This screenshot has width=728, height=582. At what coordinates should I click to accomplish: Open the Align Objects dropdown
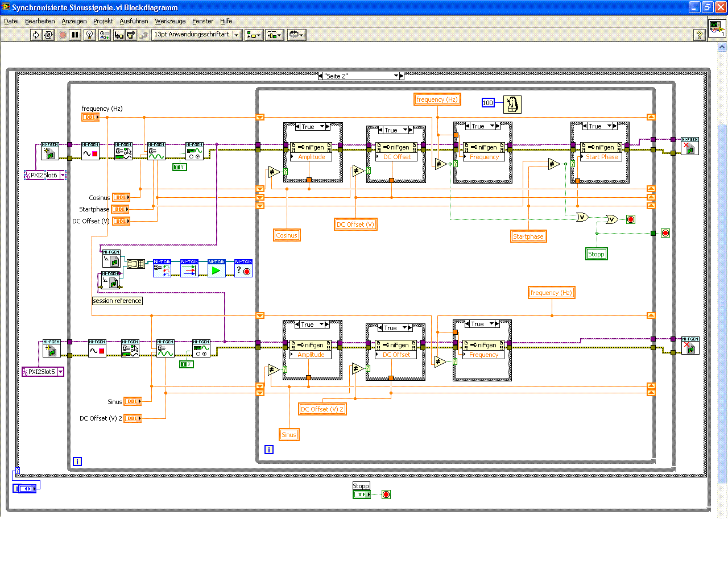coord(254,35)
